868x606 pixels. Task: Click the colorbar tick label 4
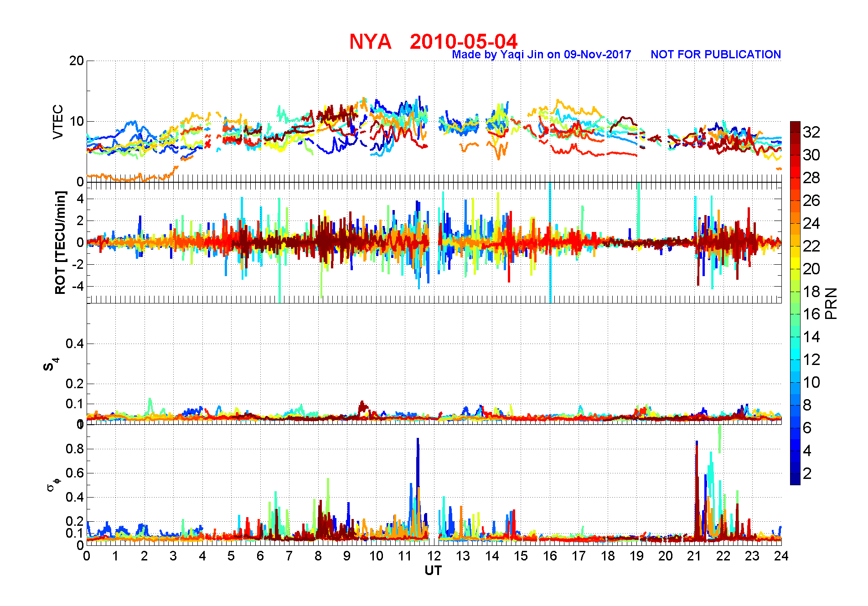point(807,451)
